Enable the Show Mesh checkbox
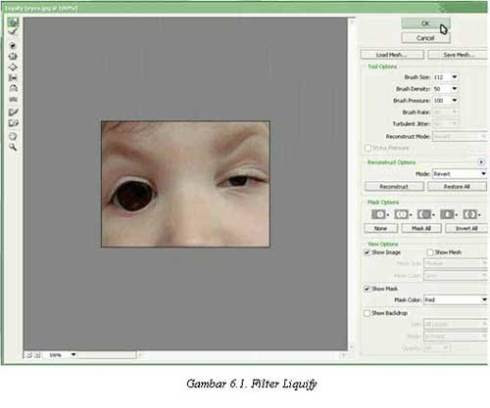Screen dimensions: 490x408 pyautogui.click(x=430, y=252)
